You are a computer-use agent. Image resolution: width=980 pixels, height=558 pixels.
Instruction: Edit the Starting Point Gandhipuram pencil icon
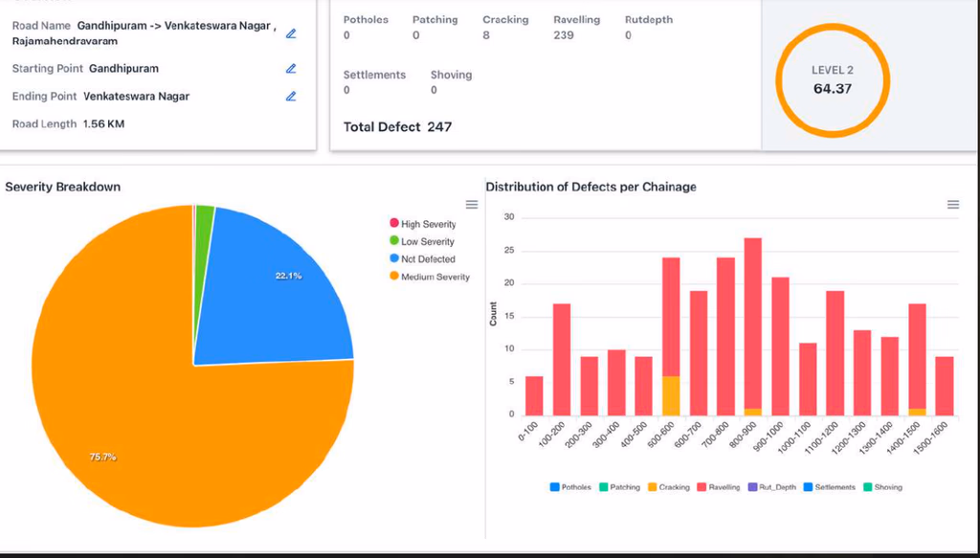coord(291,69)
